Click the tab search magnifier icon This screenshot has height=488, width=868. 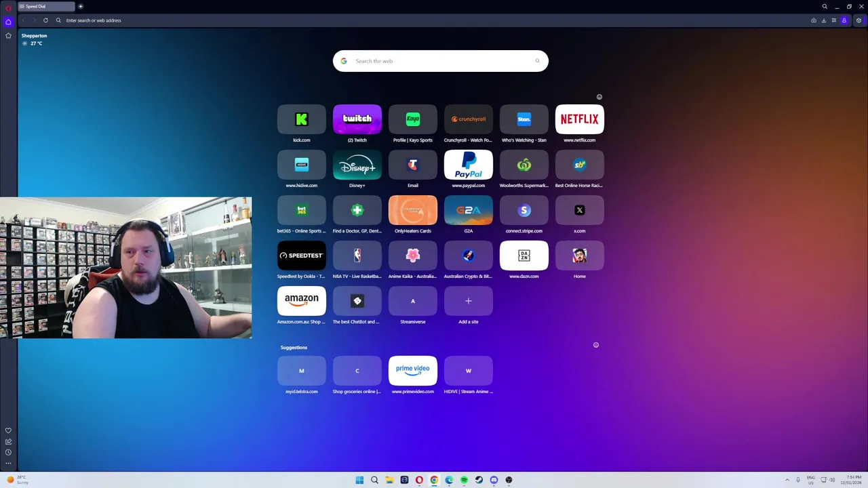coord(825,6)
